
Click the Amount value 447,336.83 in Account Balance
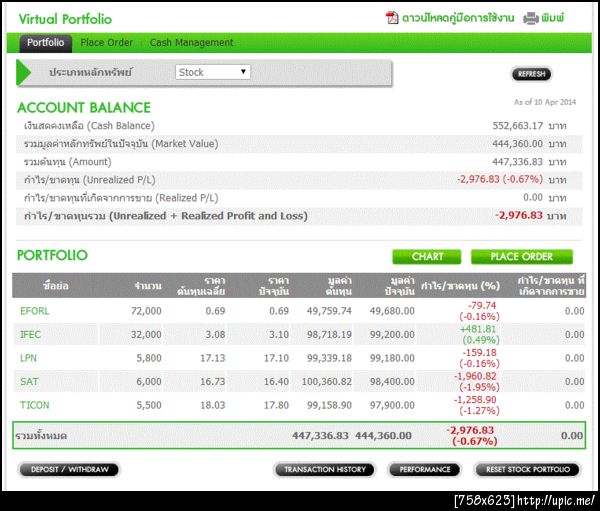[x=517, y=162]
